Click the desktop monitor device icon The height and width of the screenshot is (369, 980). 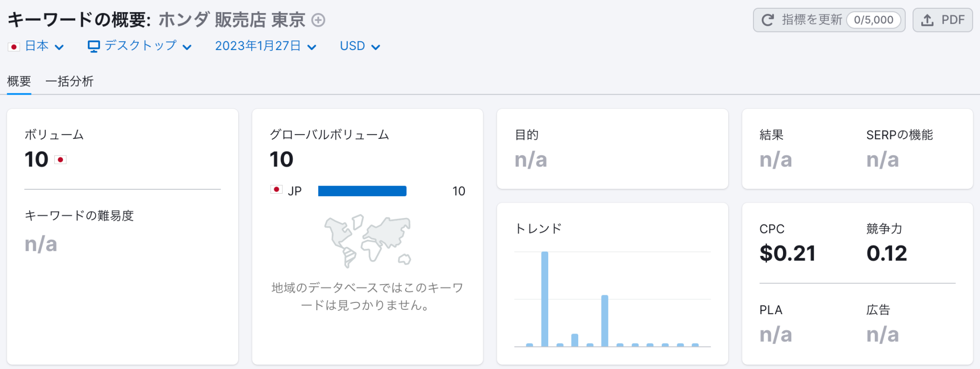click(94, 46)
